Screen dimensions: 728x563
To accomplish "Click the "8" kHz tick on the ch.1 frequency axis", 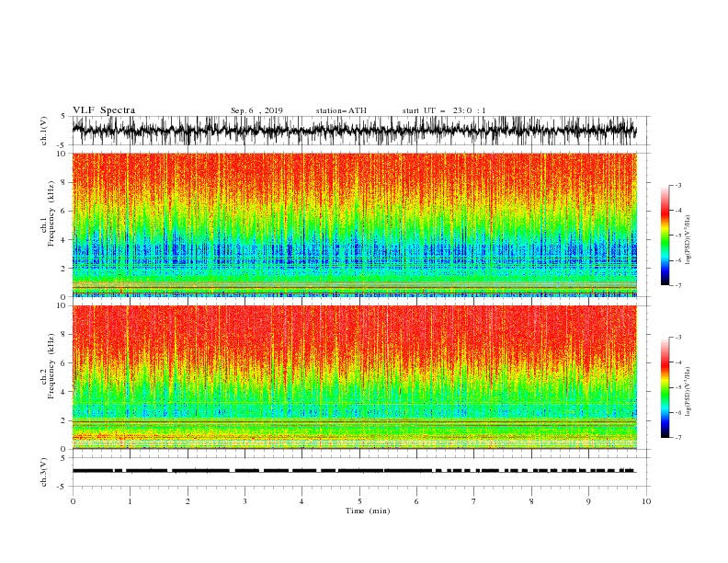I will coord(65,182).
